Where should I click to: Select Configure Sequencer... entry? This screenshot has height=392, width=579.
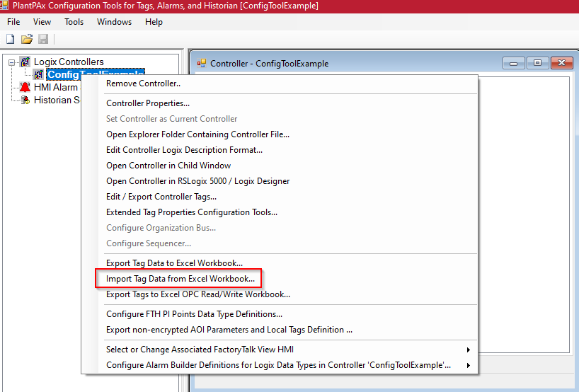[x=149, y=243]
